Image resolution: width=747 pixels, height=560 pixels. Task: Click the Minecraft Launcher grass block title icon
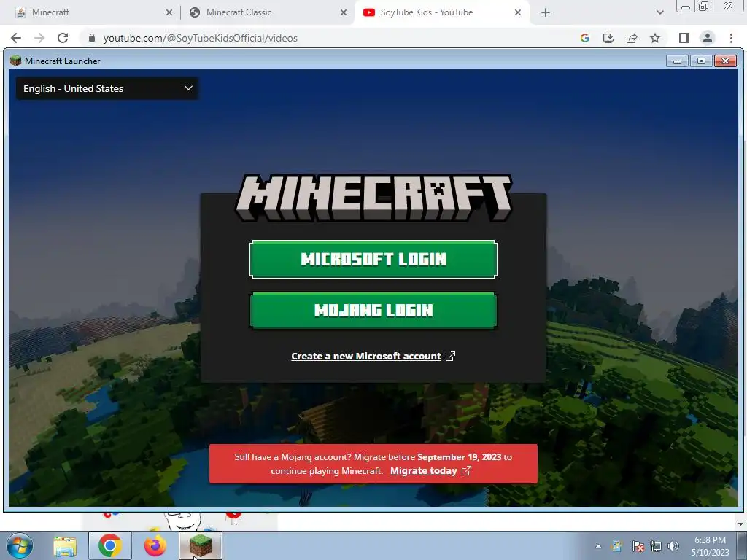[16, 61]
